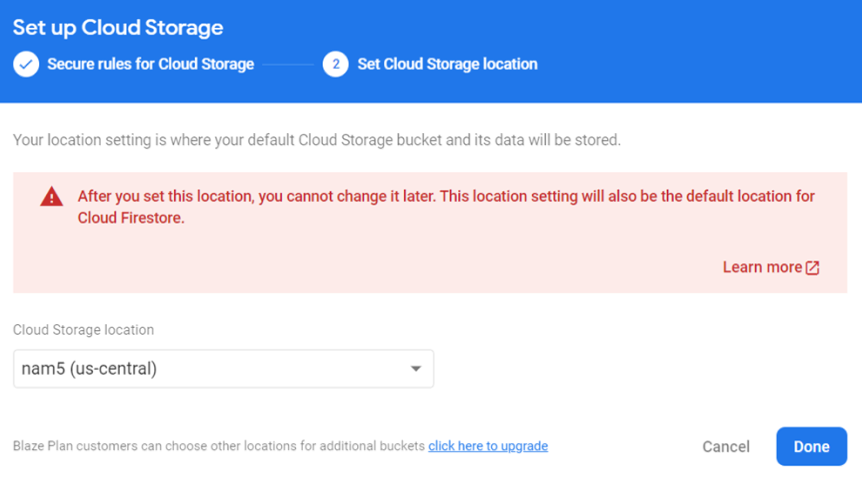Expand the Cloud Storage location dropdown arrow

416,369
